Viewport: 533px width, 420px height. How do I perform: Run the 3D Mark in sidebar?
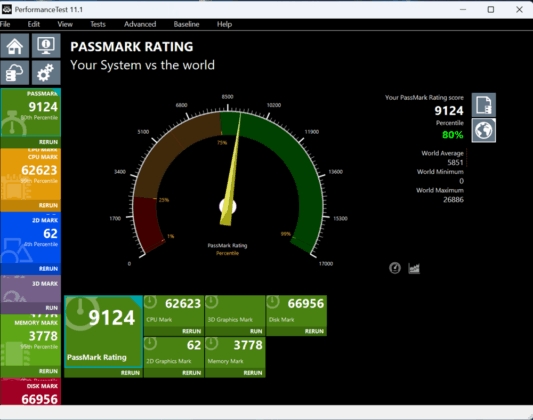point(52,308)
